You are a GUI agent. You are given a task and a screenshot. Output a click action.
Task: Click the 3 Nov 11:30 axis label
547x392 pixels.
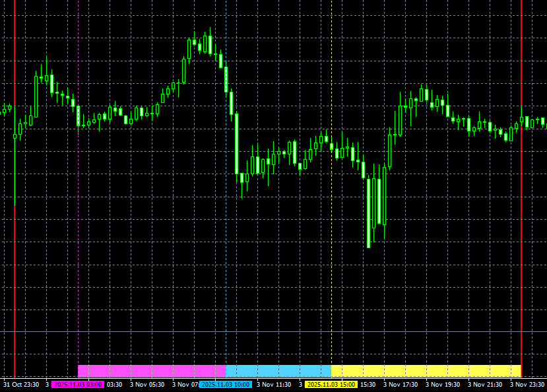coord(274,385)
